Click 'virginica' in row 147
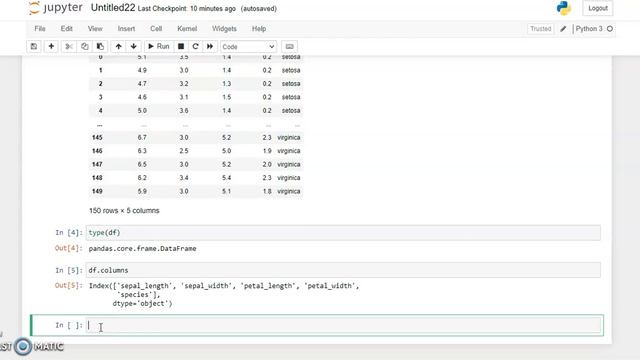Screen dimensions: 640x360 point(289,164)
